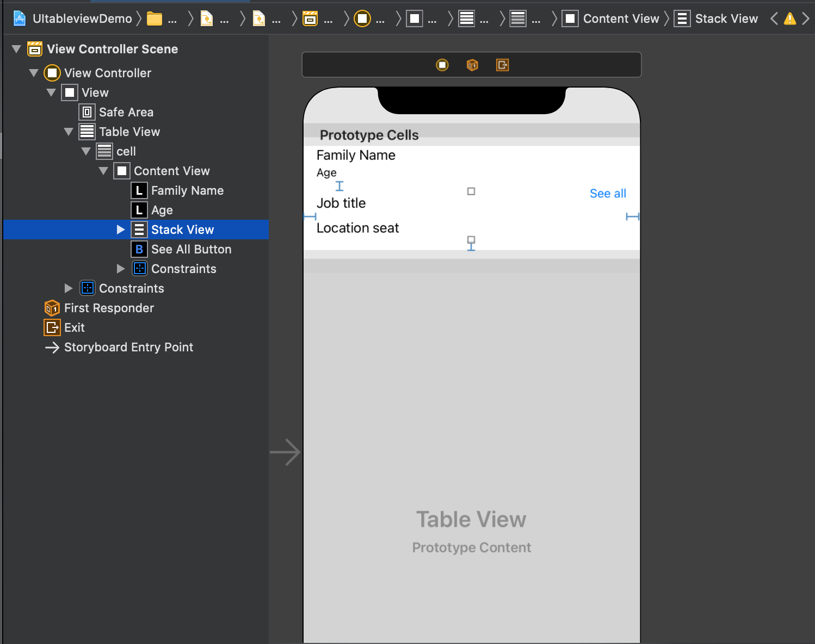Image resolution: width=815 pixels, height=644 pixels.
Task: Click the warning triangle in the jump bar
Action: (x=789, y=18)
